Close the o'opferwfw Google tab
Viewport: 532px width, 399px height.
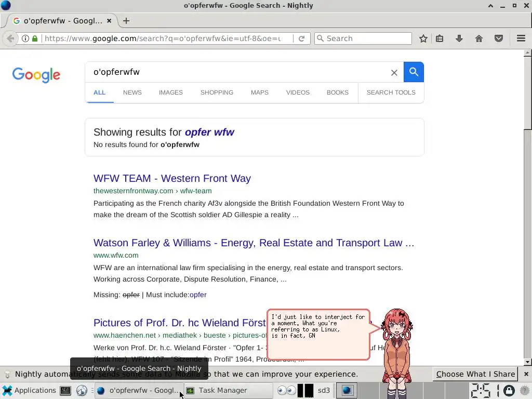[x=109, y=21]
